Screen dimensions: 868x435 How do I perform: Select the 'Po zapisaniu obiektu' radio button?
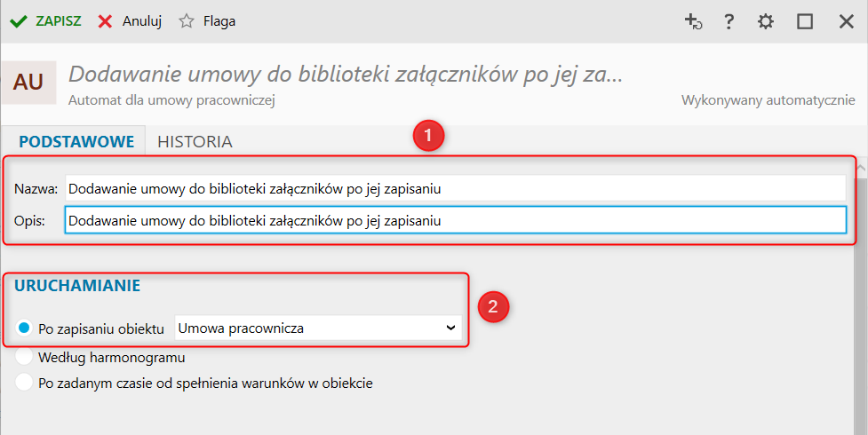(x=25, y=328)
